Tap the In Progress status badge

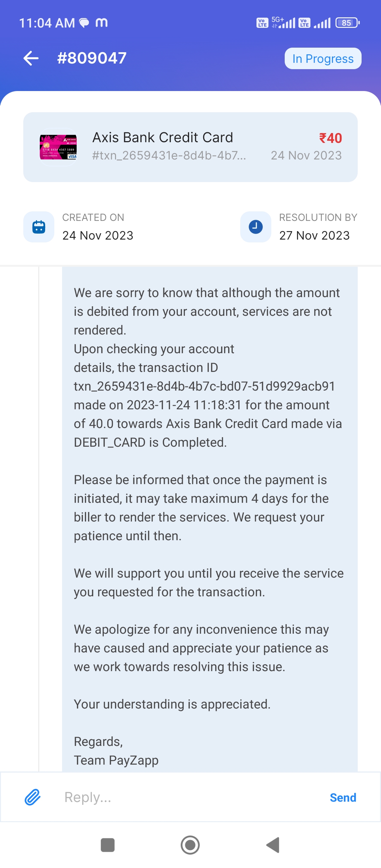pos(323,59)
